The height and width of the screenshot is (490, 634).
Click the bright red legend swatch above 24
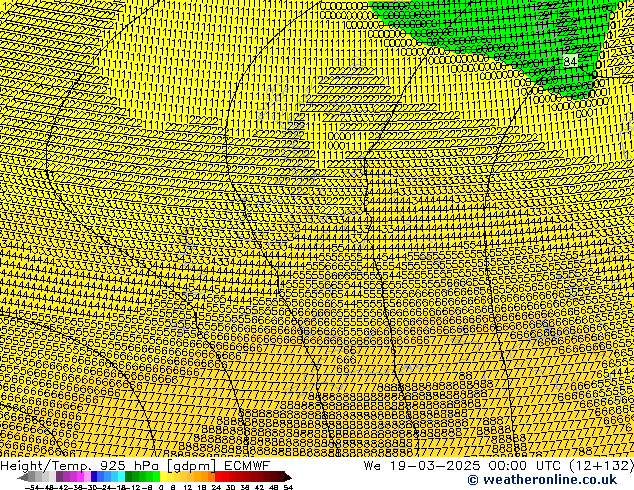[218, 477]
